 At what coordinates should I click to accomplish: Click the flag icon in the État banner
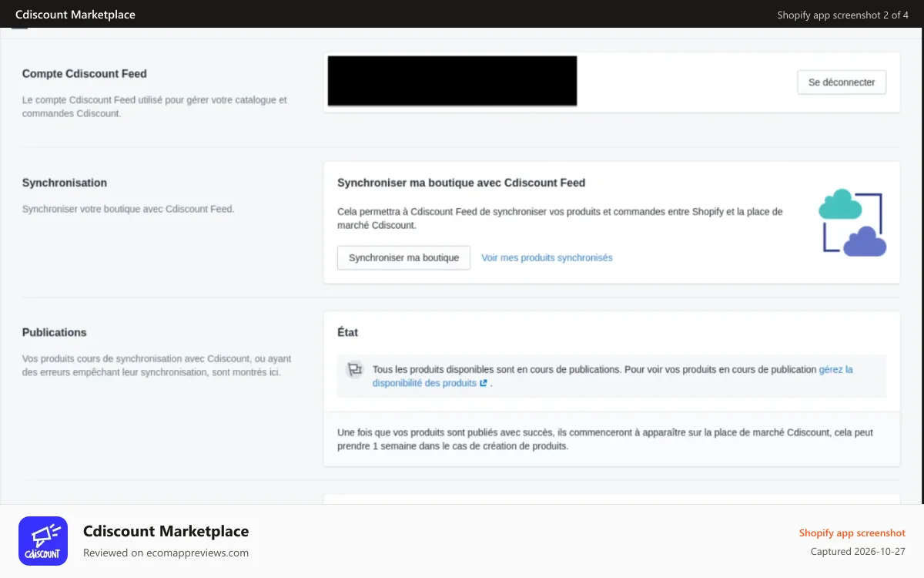(354, 369)
